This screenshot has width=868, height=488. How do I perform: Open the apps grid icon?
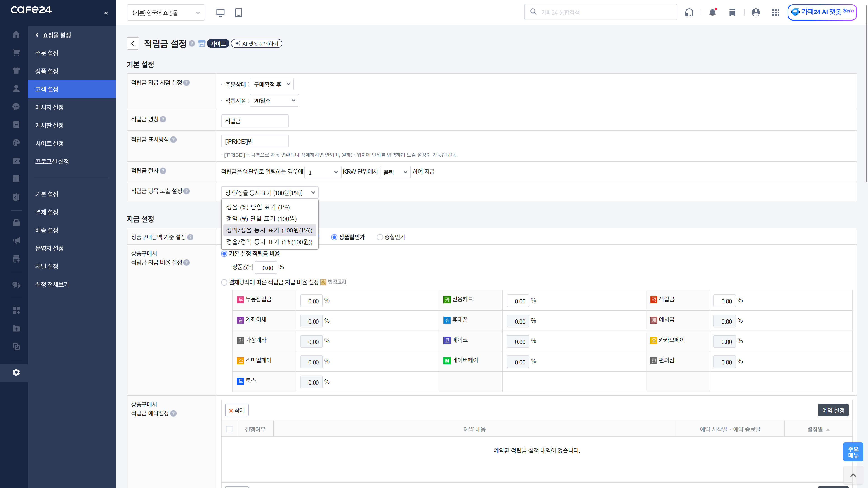pyautogui.click(x=775, y=12)
